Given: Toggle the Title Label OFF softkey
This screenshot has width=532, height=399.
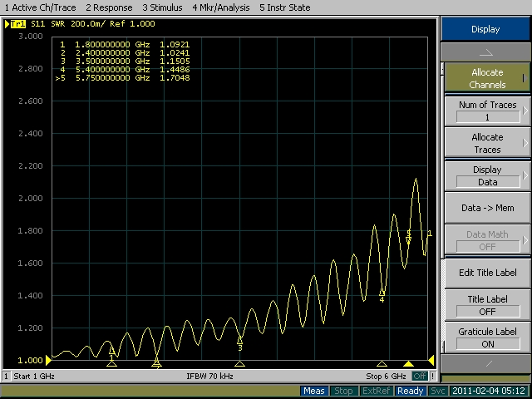Looking at the screenshot, I should click(x=487, y=305).
